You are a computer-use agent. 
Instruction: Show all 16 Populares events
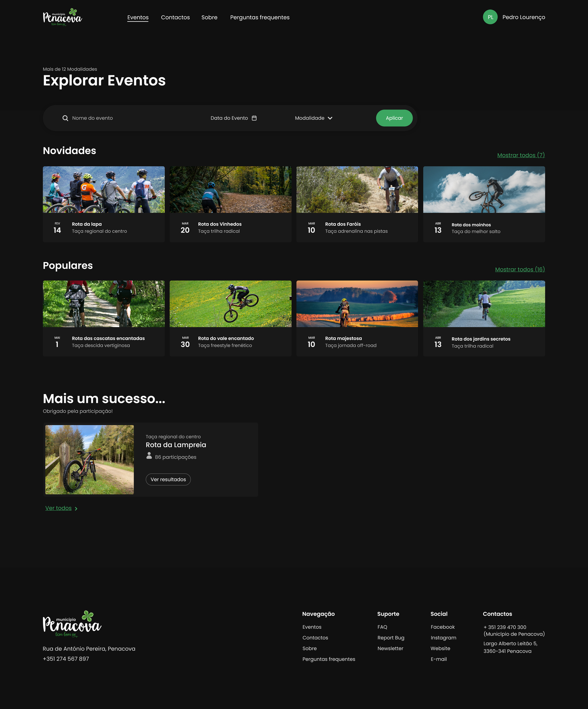click(x=520, y=269)
